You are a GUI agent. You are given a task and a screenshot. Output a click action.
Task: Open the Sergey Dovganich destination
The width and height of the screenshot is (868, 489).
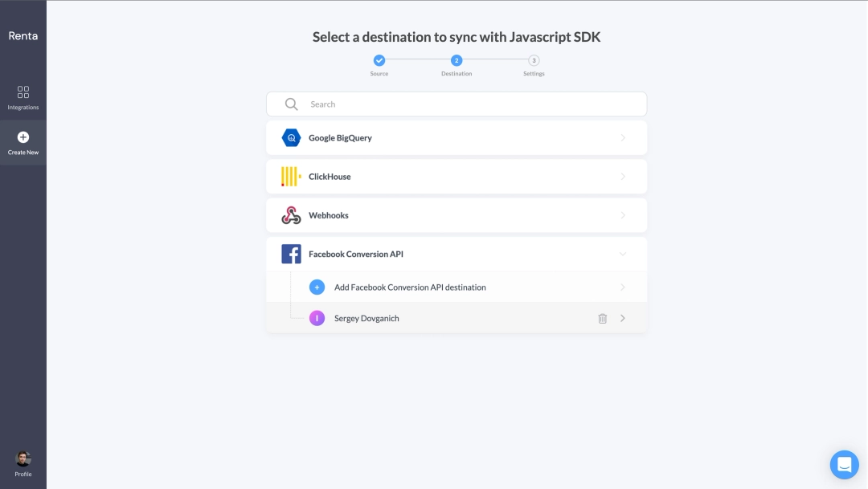[623, 318]
